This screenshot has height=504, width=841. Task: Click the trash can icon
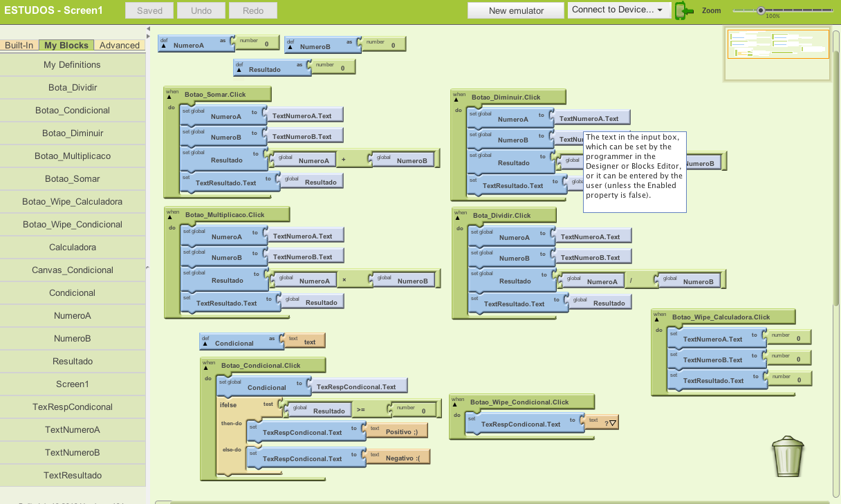(788, 456)
